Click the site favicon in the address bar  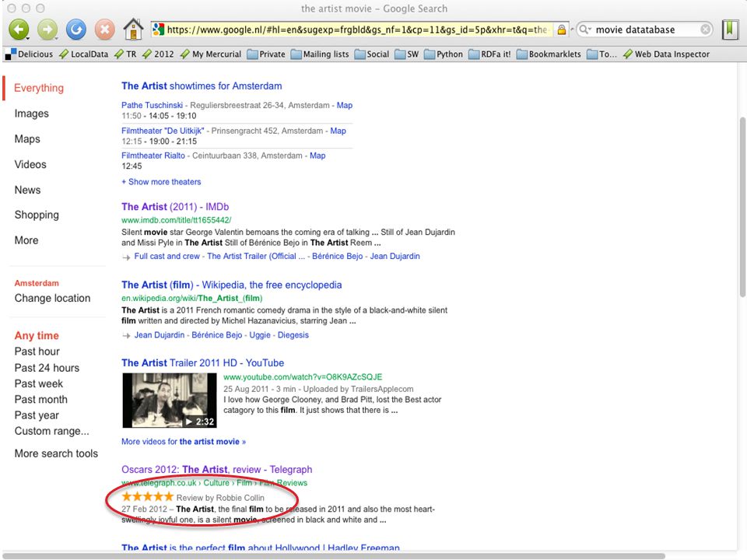[x=158, y=30]
